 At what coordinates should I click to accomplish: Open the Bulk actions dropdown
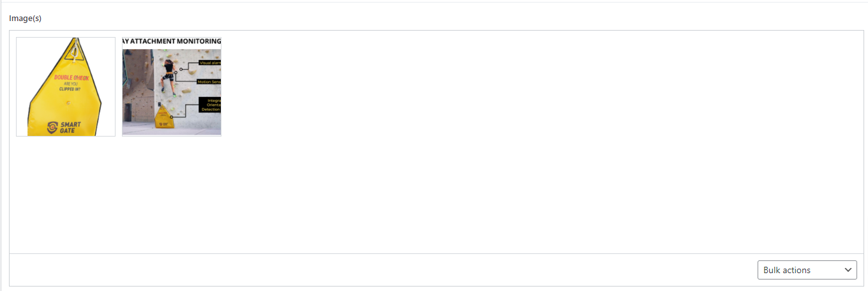pyautogui.click(x=807, y=270)
